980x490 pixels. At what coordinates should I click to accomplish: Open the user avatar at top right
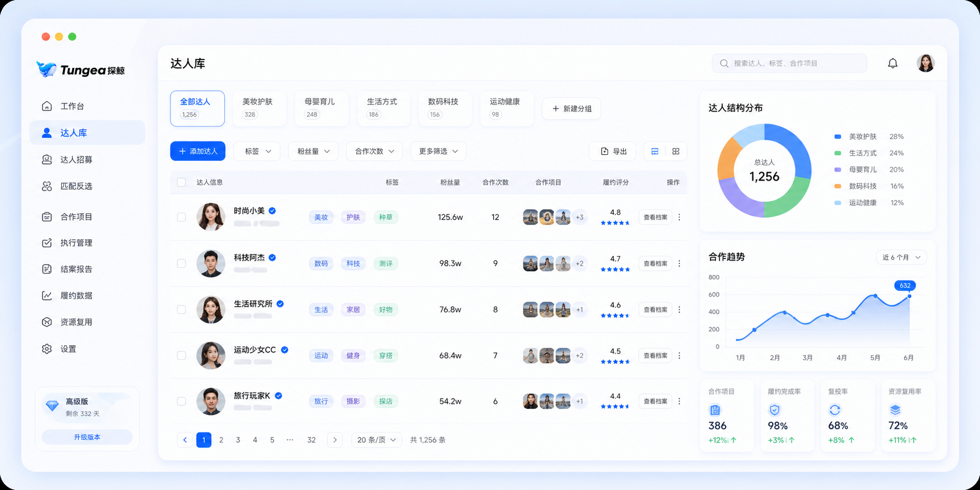point(926,64)
